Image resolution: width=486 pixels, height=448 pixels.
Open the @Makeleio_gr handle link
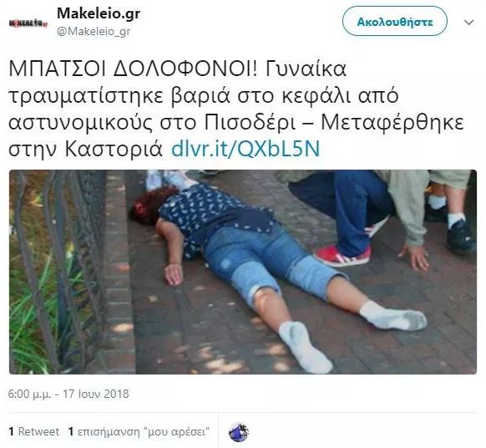(94, 31)
